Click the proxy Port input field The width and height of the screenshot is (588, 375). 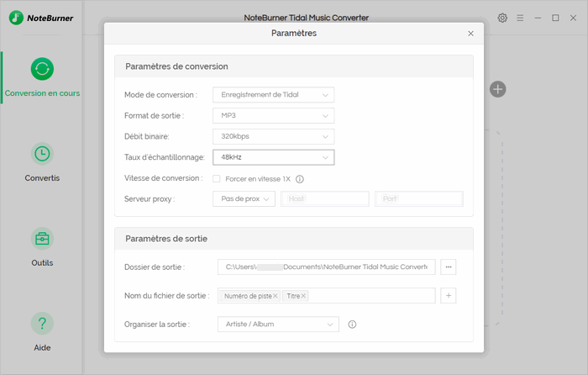419,199
